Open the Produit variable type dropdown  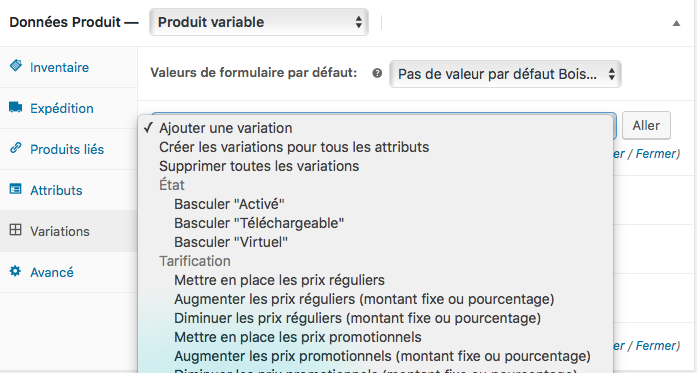pos(259,22)
